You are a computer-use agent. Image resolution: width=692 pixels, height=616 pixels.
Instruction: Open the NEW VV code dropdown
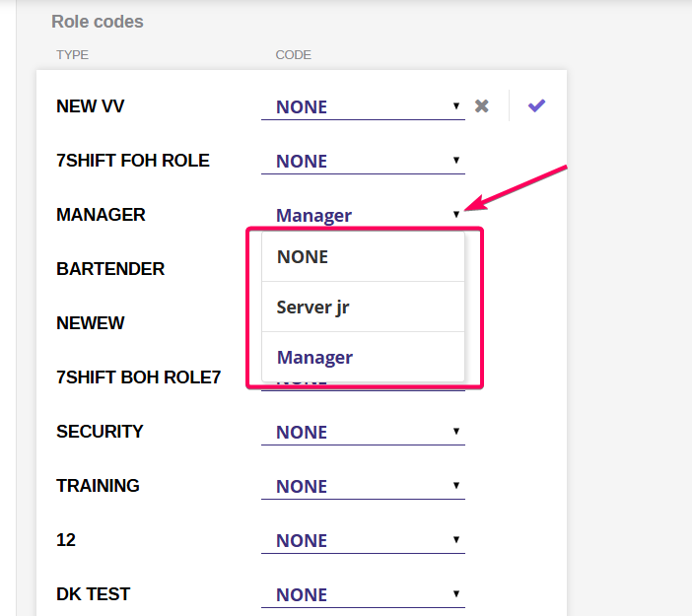click(362, 106)
